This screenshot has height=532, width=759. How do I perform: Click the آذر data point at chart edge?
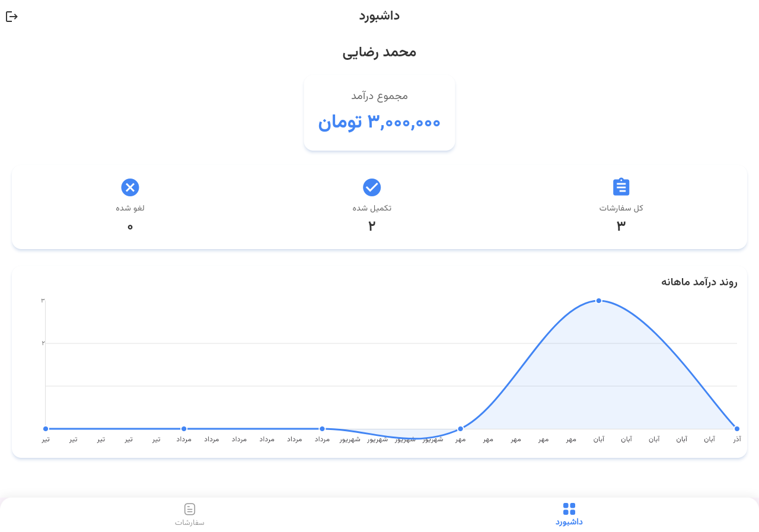737,429
